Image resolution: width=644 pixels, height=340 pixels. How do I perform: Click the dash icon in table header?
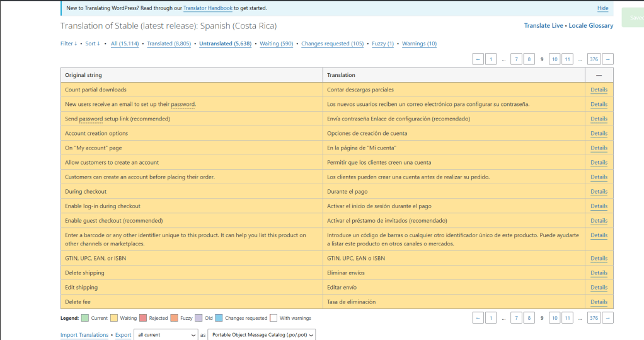[x=599, y=75]
